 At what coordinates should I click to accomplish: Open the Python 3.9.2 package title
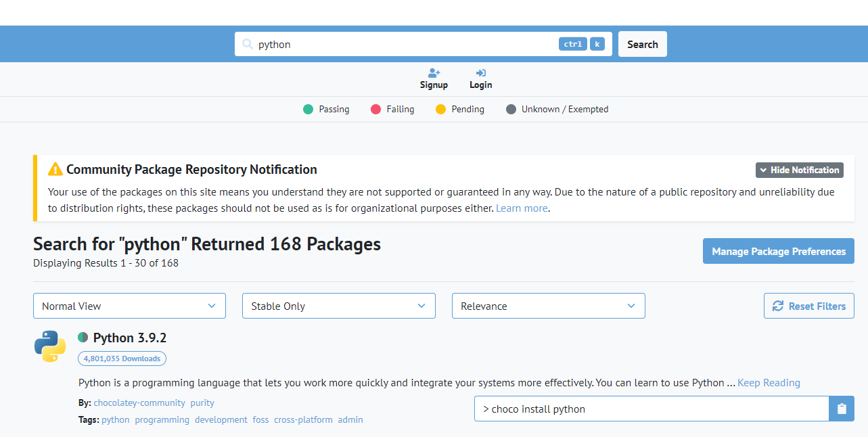[130, 338]
